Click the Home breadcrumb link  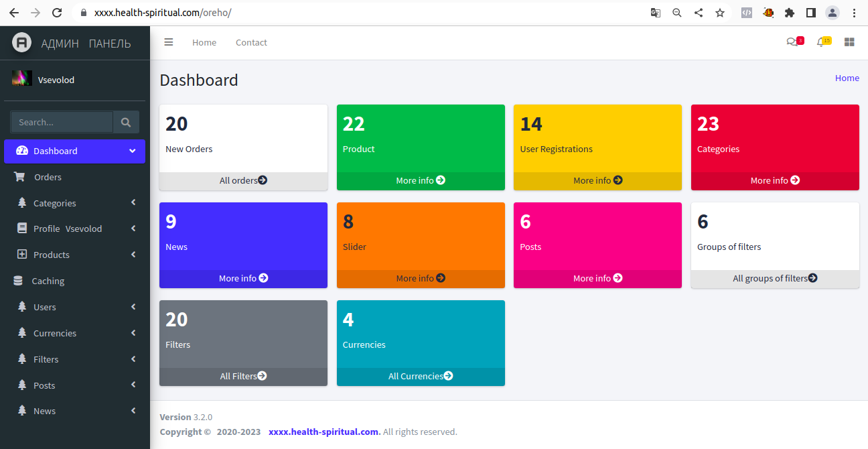(x=847, y=78)
